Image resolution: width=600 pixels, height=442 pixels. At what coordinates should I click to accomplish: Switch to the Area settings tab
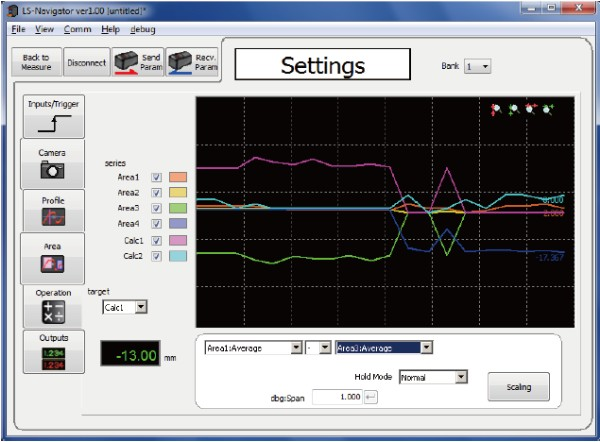pos(52,258)
